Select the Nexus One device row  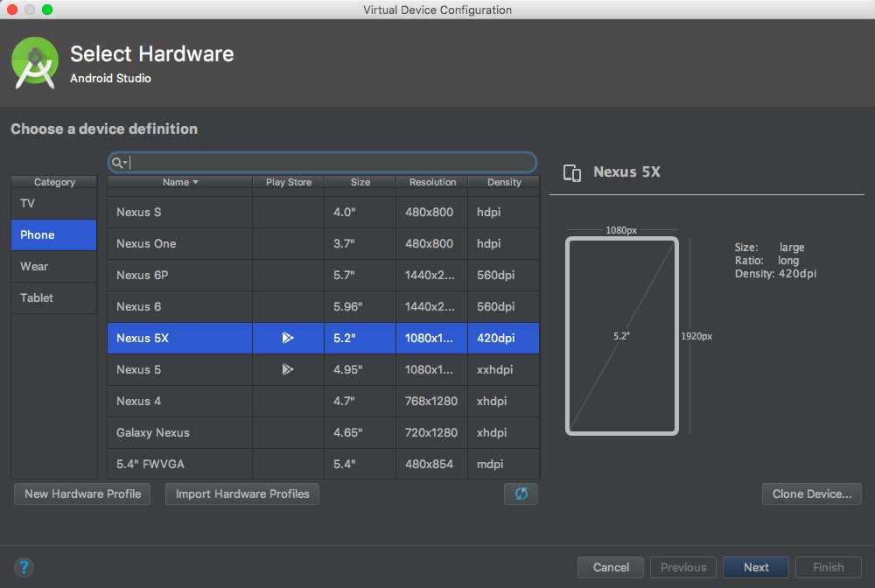323,244
